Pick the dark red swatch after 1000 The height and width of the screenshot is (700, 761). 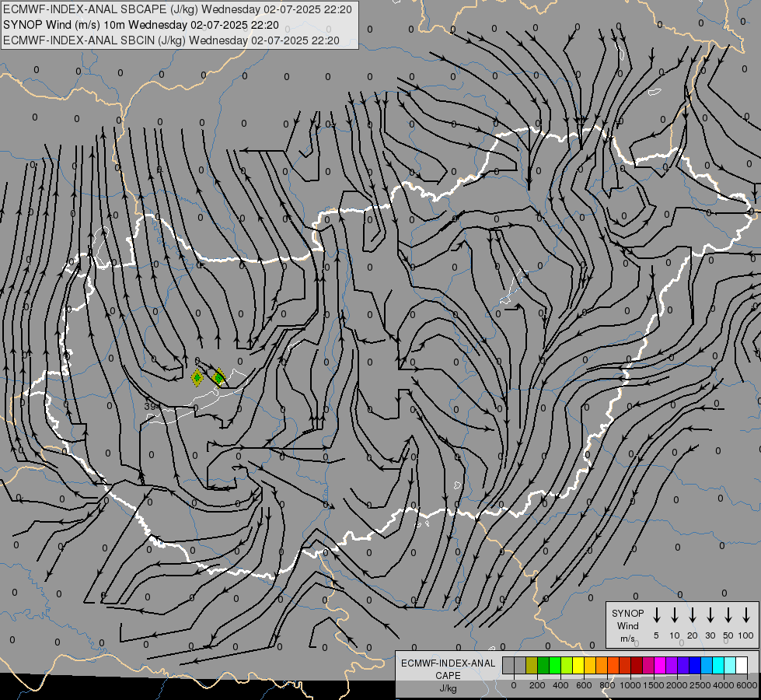(x=637, y=665)
